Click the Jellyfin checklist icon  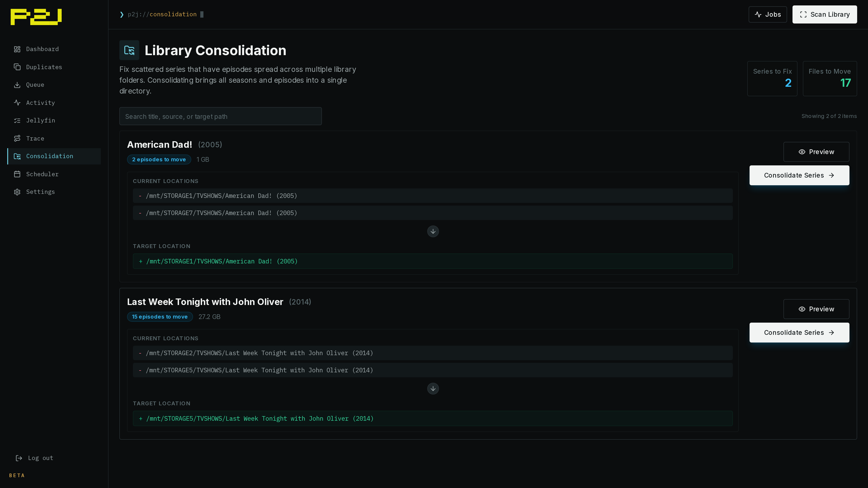17,121
